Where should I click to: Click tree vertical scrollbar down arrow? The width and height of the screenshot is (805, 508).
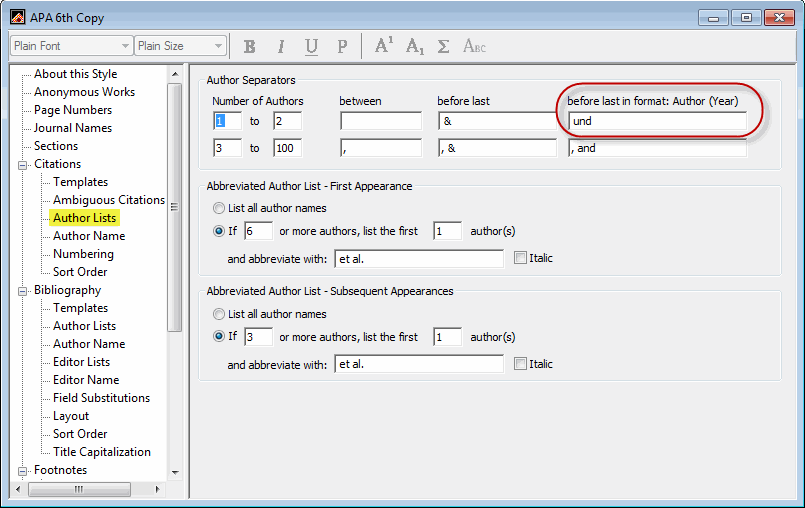(175, 472)
